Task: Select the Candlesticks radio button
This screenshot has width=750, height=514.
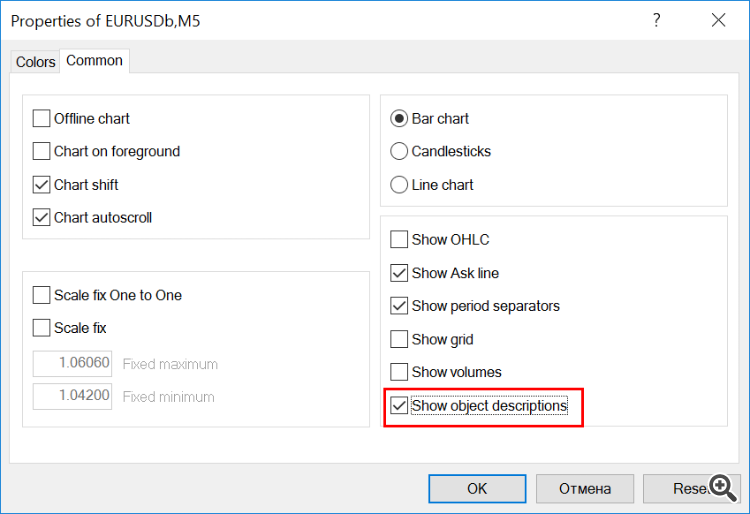Action: [x=400, y=152]
